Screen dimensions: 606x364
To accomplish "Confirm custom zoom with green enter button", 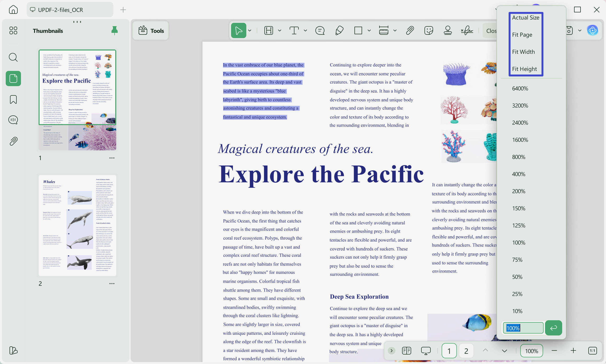I will [x=553, y=328].
